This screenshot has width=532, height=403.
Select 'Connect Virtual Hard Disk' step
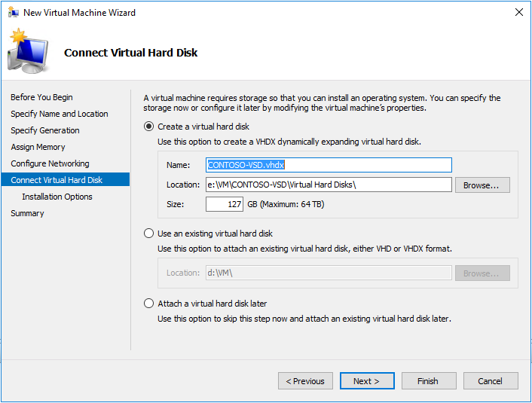(x=57, y=180)
